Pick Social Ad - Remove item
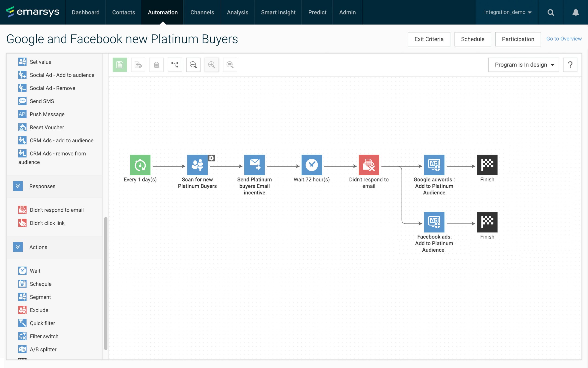Image resolution: width=588 pixels, height=368 pixels. (x=47, y=88)
